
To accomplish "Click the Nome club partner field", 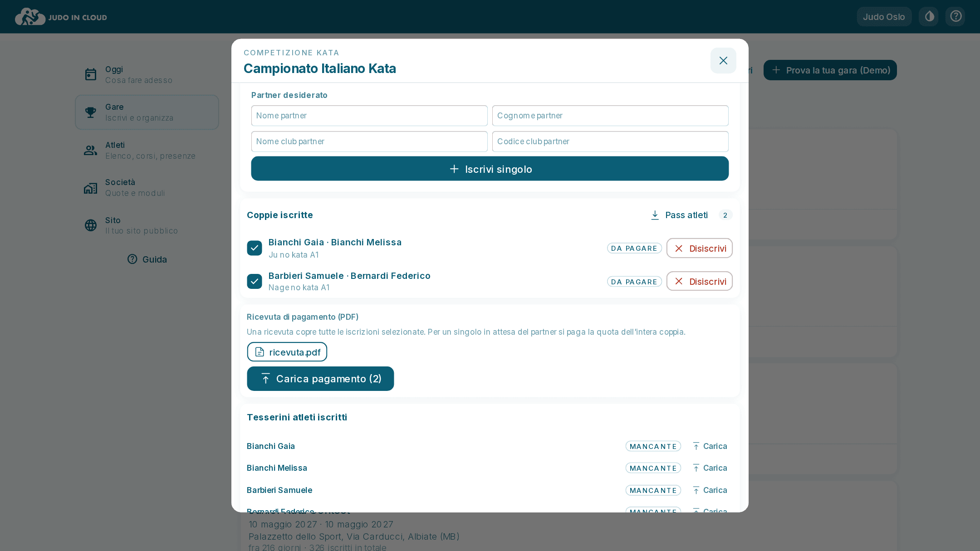I will (369, 141).
